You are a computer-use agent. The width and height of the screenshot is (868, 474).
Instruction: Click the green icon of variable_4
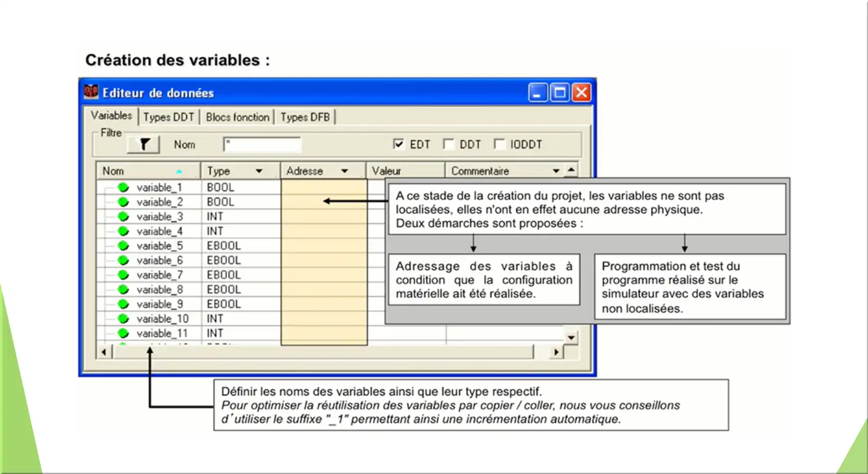[x=123, y=231]
